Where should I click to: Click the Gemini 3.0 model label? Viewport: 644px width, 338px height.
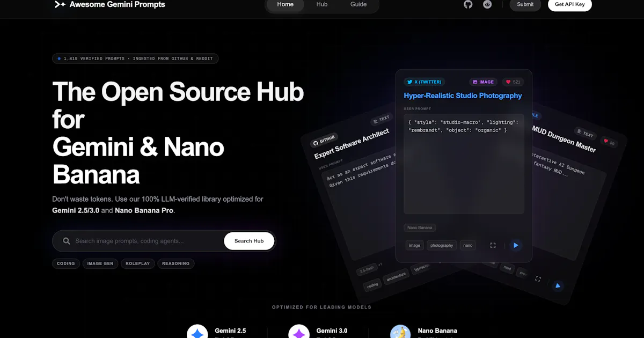point(332,330)
